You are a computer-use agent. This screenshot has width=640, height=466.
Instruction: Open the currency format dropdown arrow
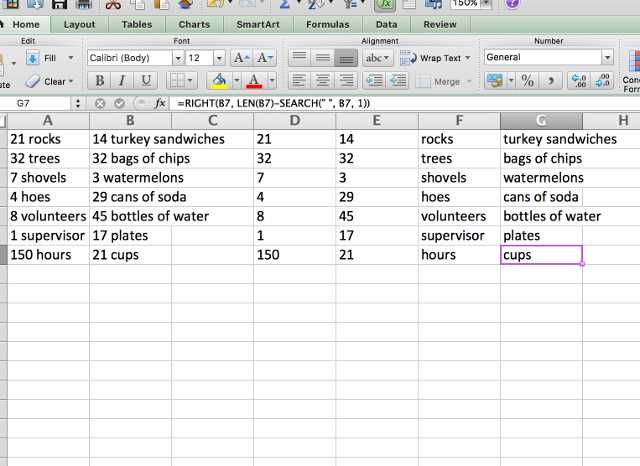click(x=511, y=81)
